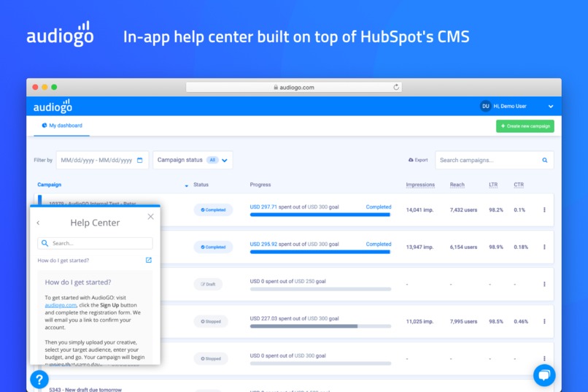Click the LTR column header

(x=493, y=185)
